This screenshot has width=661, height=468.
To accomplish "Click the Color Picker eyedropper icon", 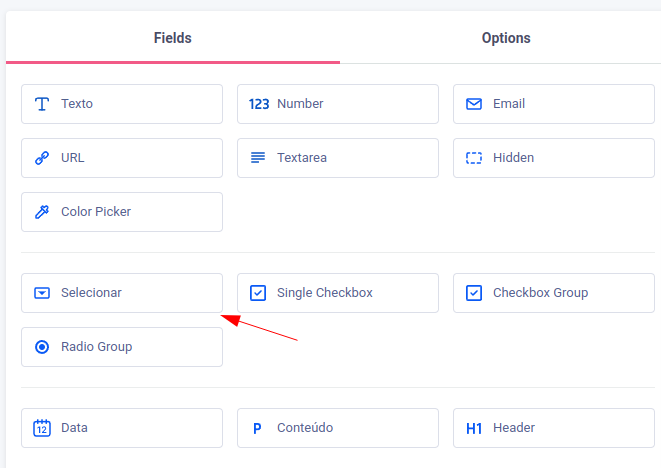I will coord(42,212).
